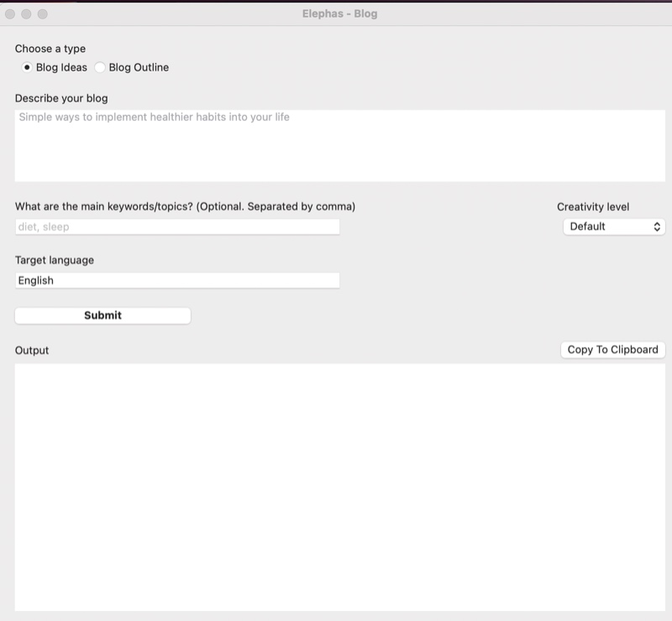The width and height of the screenshot is (672, 621).
Task: Click the 'Blog Outline' label text
Action: [x=139, y=67]
